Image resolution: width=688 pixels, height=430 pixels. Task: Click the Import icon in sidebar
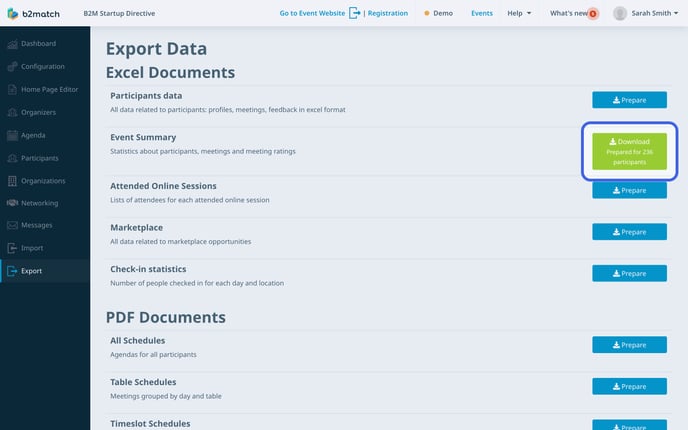(12, 248)
